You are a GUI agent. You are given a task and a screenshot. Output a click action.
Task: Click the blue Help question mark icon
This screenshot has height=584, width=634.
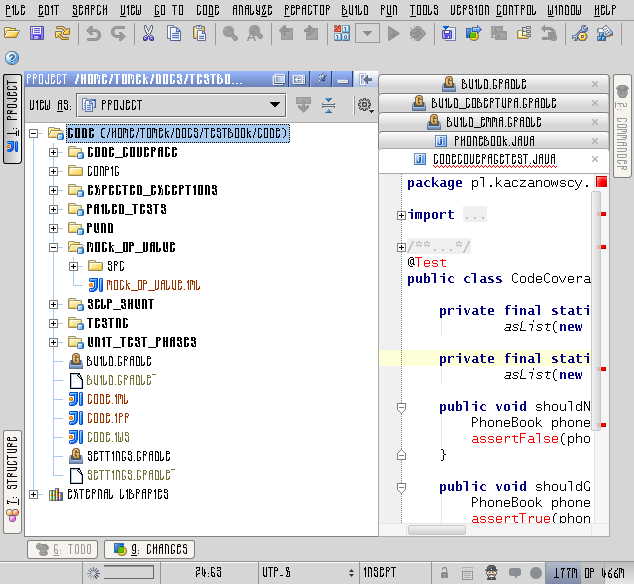tap(12, 58)
